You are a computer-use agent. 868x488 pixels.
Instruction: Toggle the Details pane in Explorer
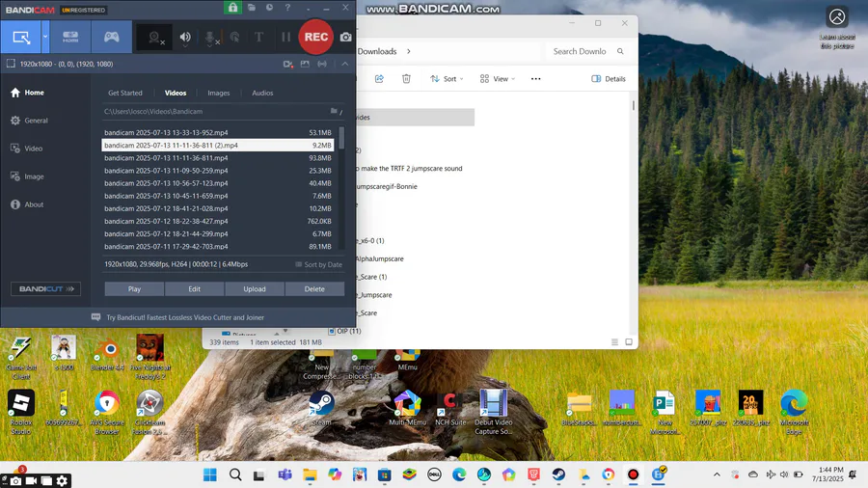pos(609,78)
